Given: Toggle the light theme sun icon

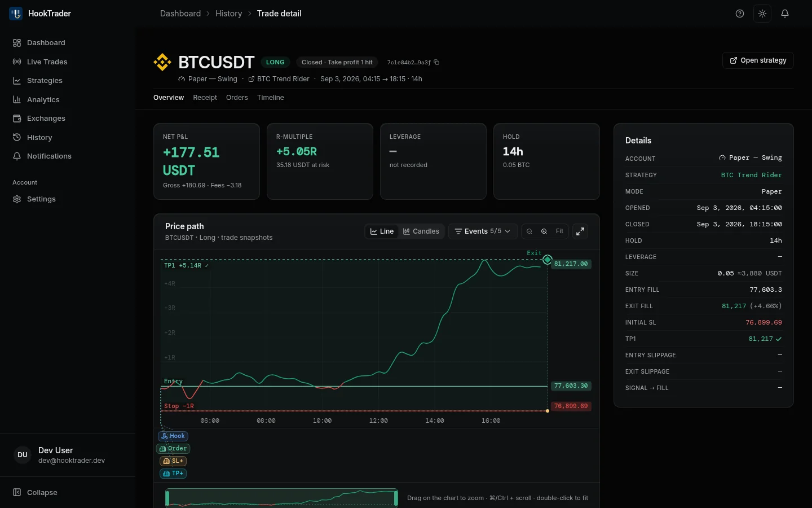Looking at the screenshot, I should coord(762,14).
